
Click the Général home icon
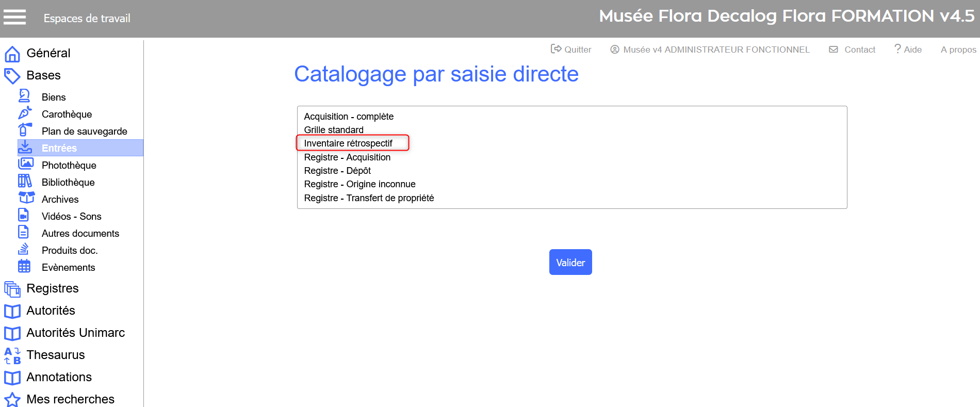[12, 54]
